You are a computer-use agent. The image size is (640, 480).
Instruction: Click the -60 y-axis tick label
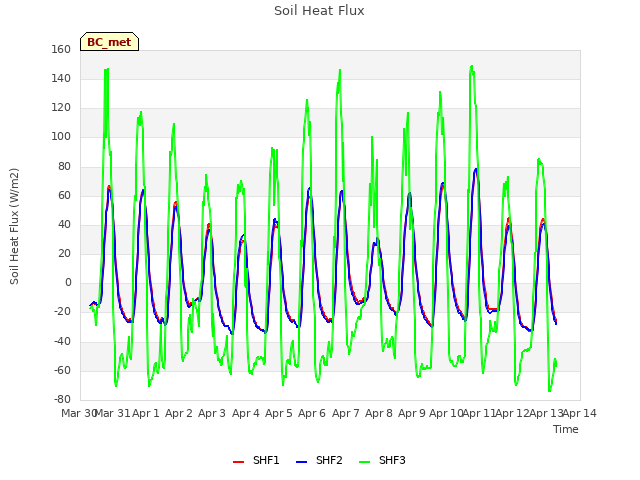click(x=62, y=371)
